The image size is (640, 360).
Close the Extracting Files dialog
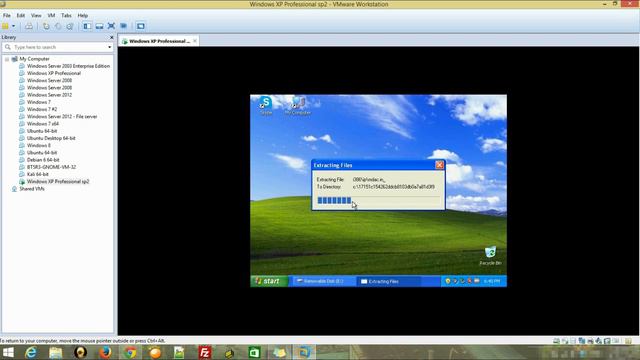[x=439, y=165]
